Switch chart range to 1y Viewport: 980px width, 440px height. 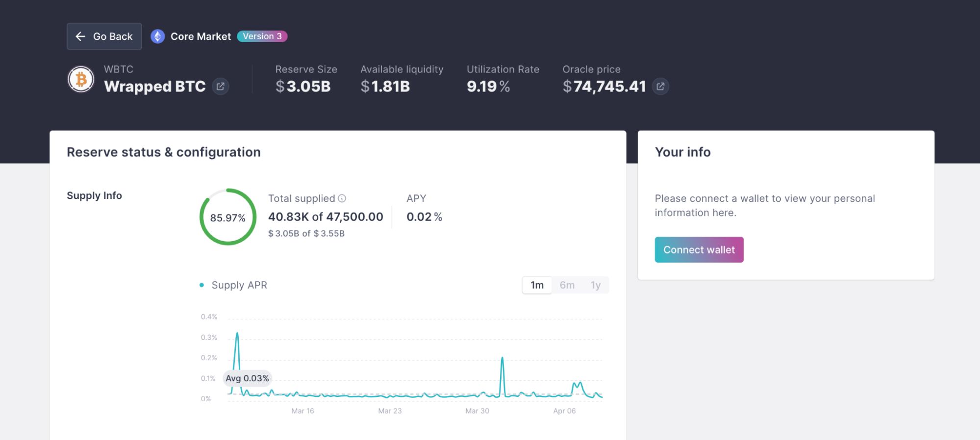coord(595,285)
